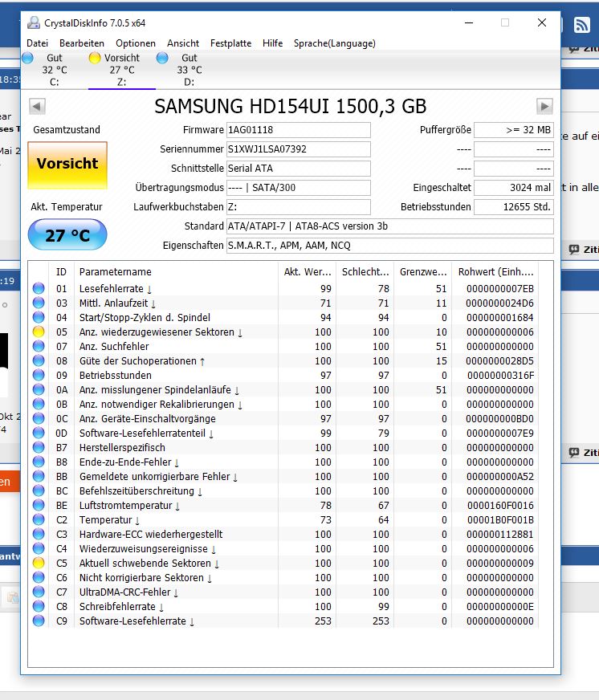Click status icon of C2 Temperatur row
The height and width of the screenshot is (700, 599).
[x=39, y=519]
